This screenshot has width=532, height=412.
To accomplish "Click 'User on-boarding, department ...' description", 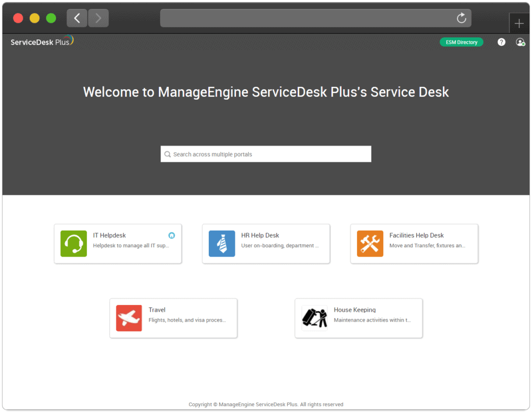I will click(x=280, y=245).
